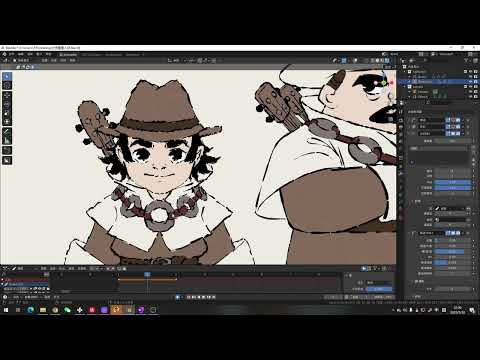Toggle render camera icon of highlighted outliner row
This screenshot has width=480, height=360.
[476, 82]
